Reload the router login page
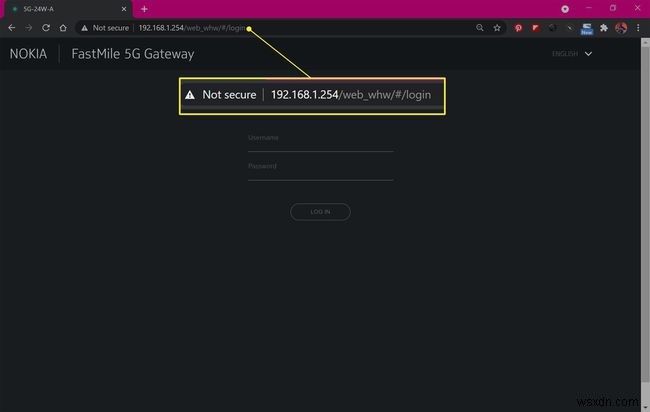The width and height of the screenshot is (650, 412). tap(46, 28)
